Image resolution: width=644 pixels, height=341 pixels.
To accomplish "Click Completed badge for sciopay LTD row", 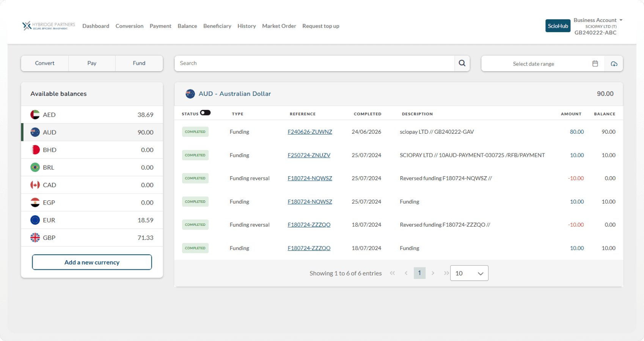I will [195, 132].
